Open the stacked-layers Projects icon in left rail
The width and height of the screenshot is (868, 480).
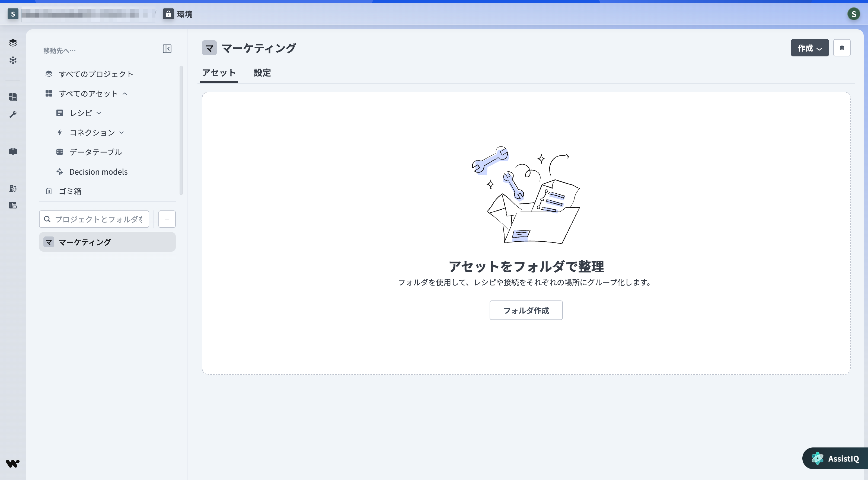pos(13,43)
